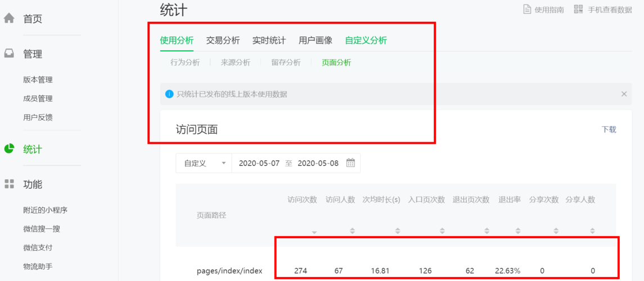Screen dimensions: 644x281
Task: Sort table by 退出页次数 arrows
Action: (487, 231)
